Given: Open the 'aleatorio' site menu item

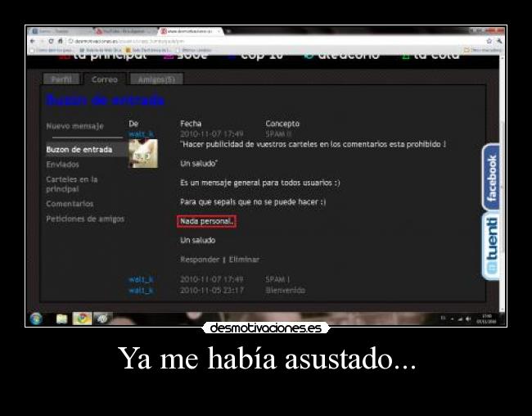Looking at the screenshot, I should 341,57.
